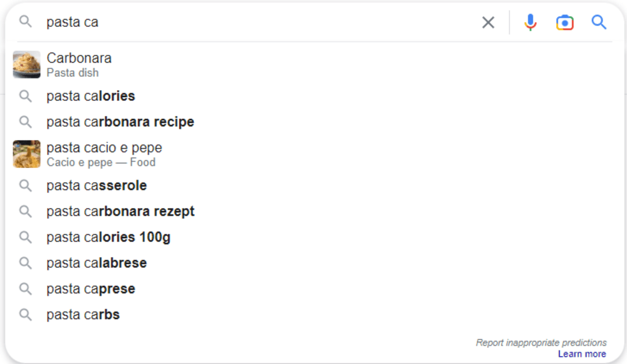Select the 'Carbonara' suggestion

pyautogui.click(x=80, y=58)
